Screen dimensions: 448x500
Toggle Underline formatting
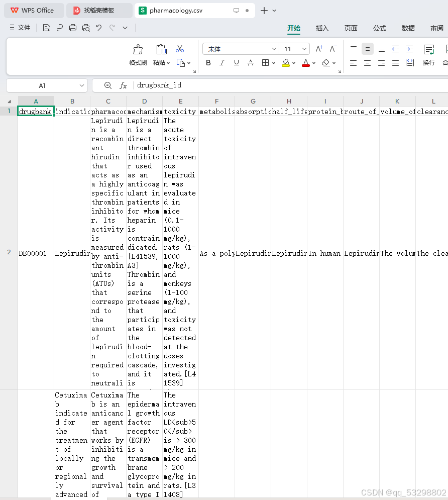click(x=236, y=63)
